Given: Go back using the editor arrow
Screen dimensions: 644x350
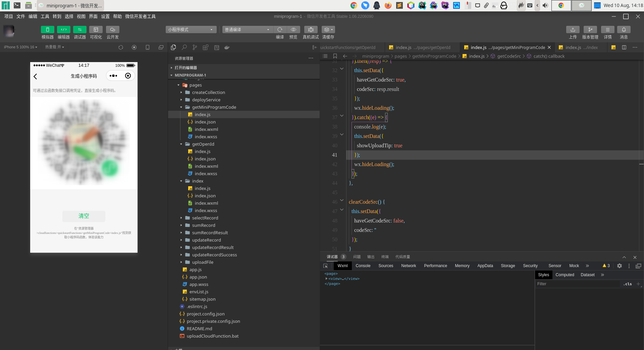Looking at the screenshot, I should coord(345,56).
